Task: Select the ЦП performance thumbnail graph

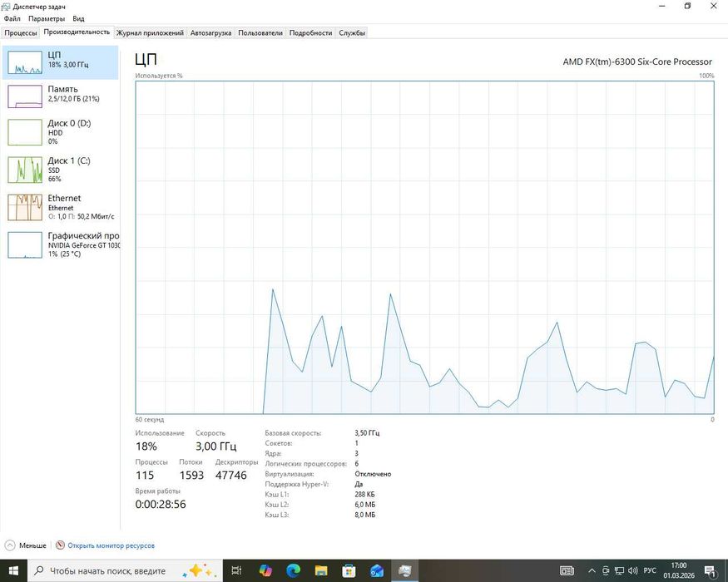Action: 25,62
